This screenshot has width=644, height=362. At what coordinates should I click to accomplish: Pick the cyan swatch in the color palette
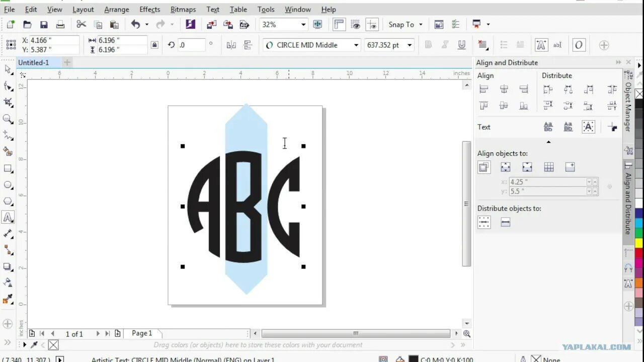639,223
